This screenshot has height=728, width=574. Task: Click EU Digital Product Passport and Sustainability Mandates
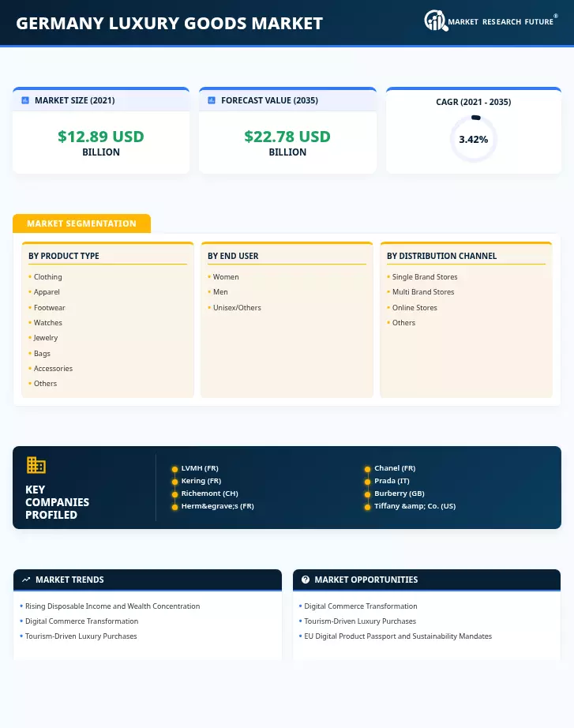[x=397, y=636]
